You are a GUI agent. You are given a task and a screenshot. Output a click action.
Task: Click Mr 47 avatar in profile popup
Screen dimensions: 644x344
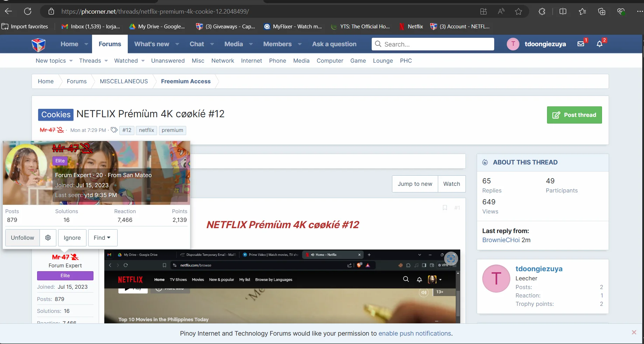27,165
